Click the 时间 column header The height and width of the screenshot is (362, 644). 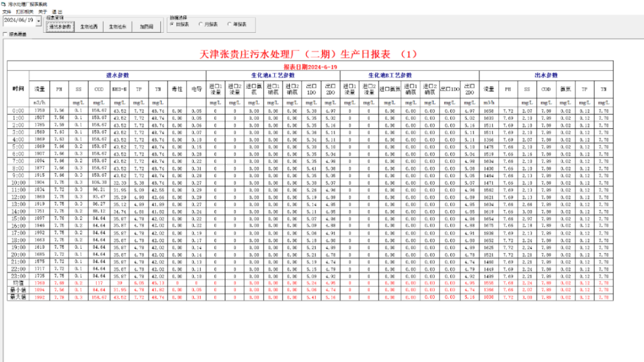pos(18,89)
